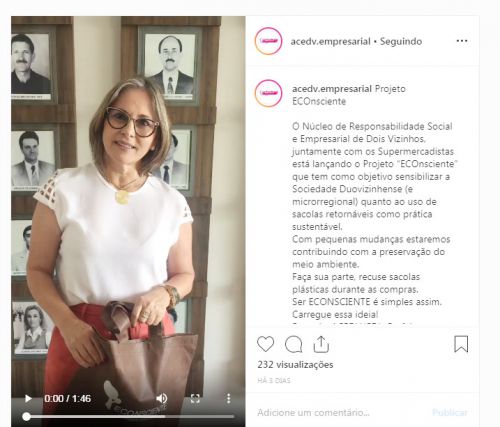Viewport: 500px width, 427px height.
Task: Click the acedv.empresarial header profile picture
Action: click(x=268, y=41)
